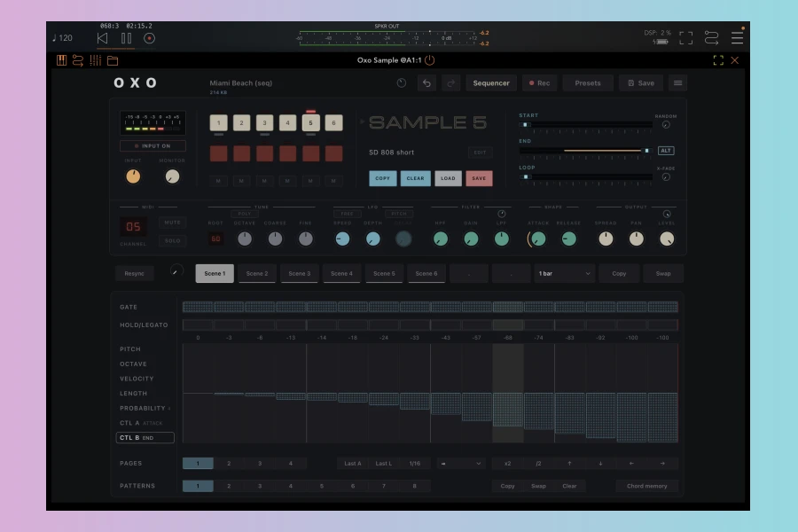Click the START position slider handle
Image resolution: width=798 pixels, height=532 pixels.
click(x=525, y=125)
